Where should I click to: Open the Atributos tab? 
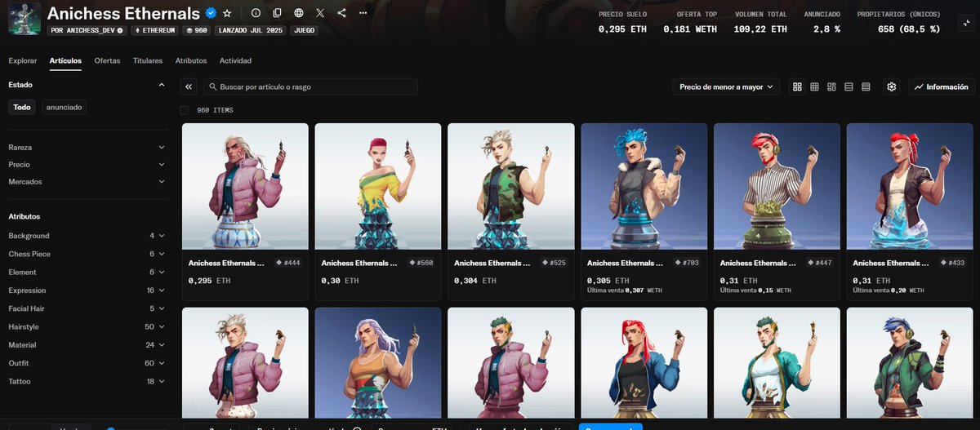[191, 61]
